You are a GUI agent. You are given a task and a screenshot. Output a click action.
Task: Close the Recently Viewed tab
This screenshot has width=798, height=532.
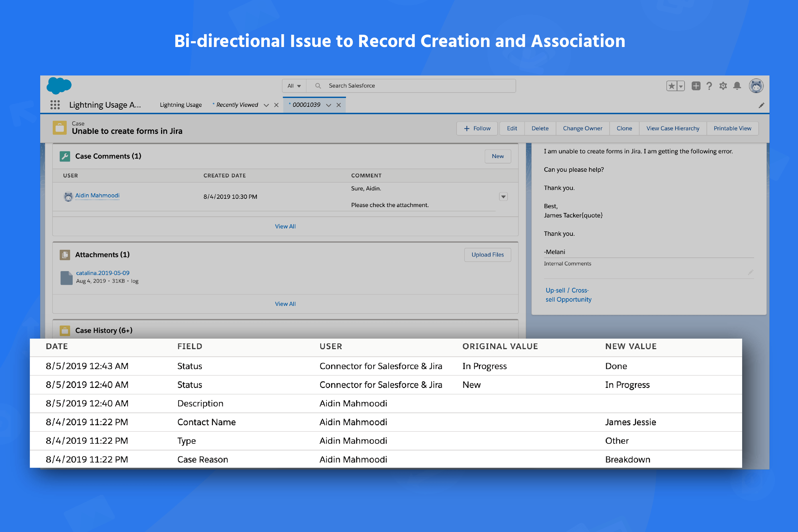click(276, 105)
